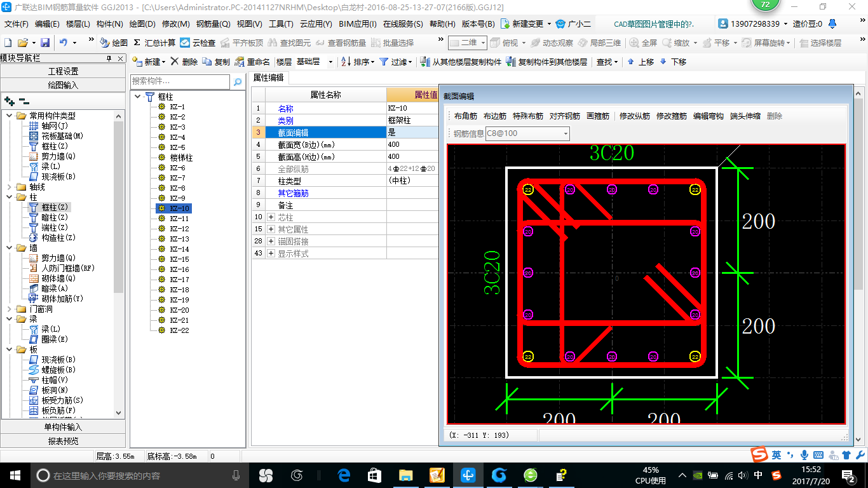This screenshot has height=488, width=868.
Task: Collapse 墙 tree folder
Action: [x=9, y=248]
